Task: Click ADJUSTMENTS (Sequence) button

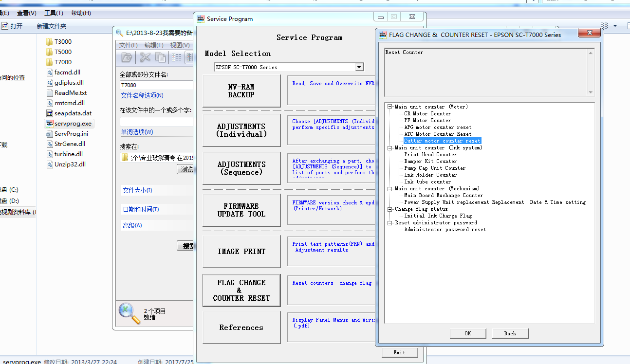Action: pos(241,168)
